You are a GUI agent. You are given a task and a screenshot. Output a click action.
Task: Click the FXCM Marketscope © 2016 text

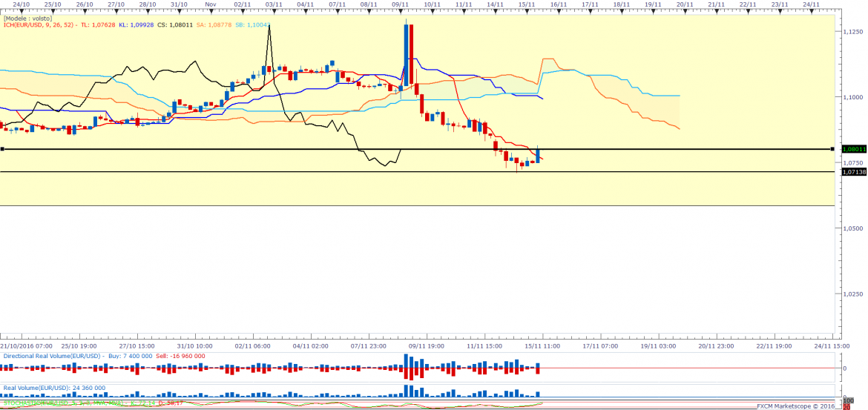795,406
